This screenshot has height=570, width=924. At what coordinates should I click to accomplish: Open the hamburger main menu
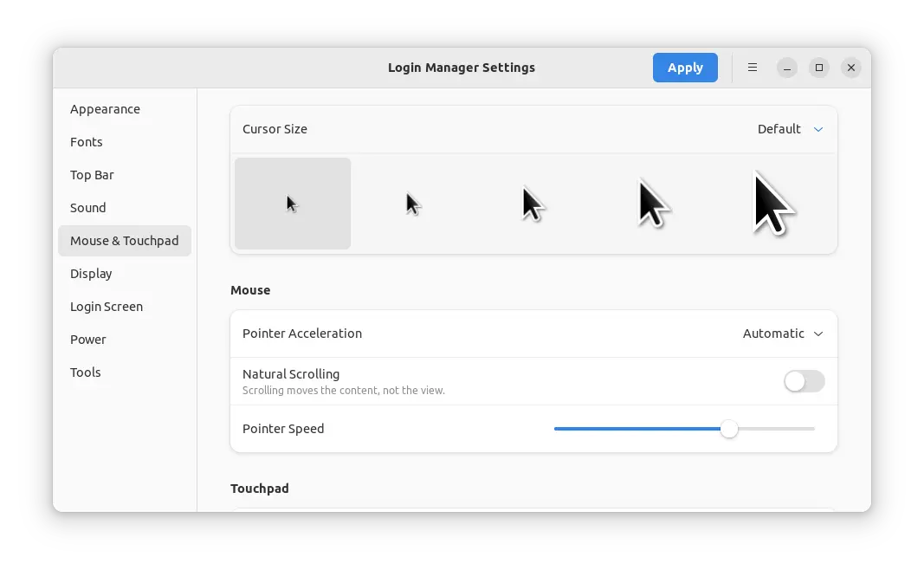pyautogui.click(x=753, y=68)
